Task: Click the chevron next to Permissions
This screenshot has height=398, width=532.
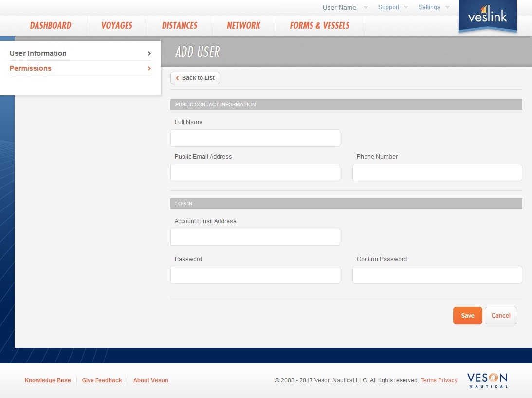Action: pos(149,69)
